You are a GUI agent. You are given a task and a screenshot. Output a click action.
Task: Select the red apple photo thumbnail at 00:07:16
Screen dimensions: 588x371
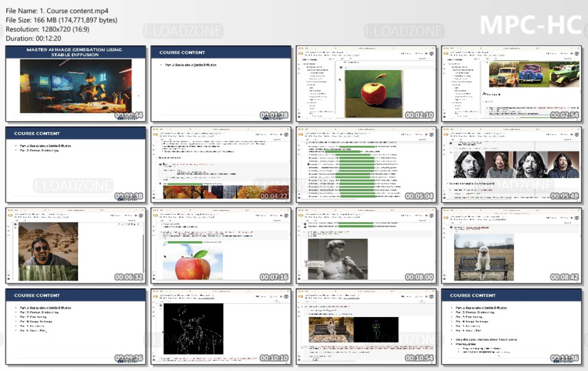point(221,246)
